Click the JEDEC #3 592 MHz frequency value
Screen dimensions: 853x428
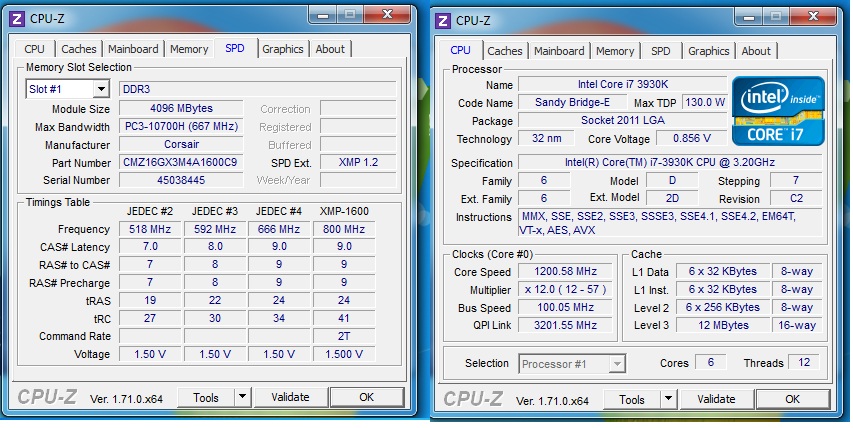pos(215,229)
